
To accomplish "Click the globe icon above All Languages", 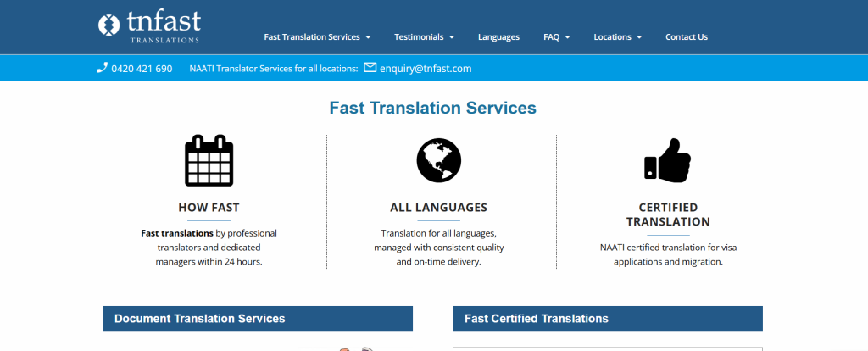I will [438, 159].
